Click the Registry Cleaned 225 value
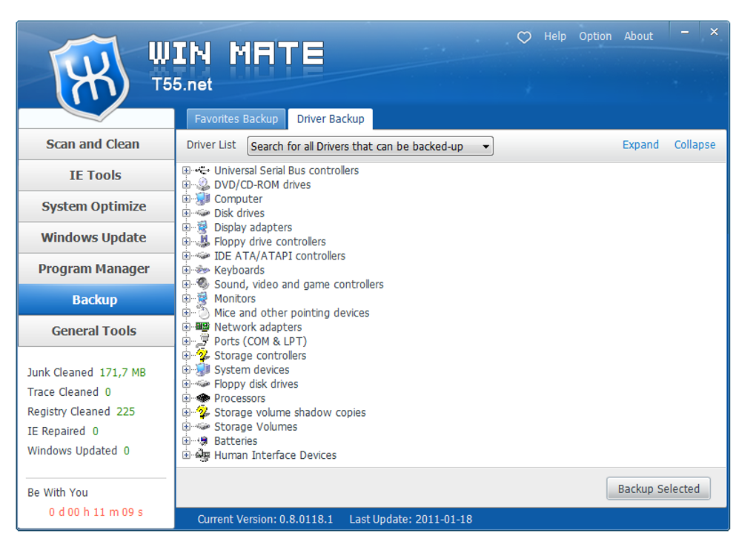Screen dimensions: 756x556 tap(125, 411)
